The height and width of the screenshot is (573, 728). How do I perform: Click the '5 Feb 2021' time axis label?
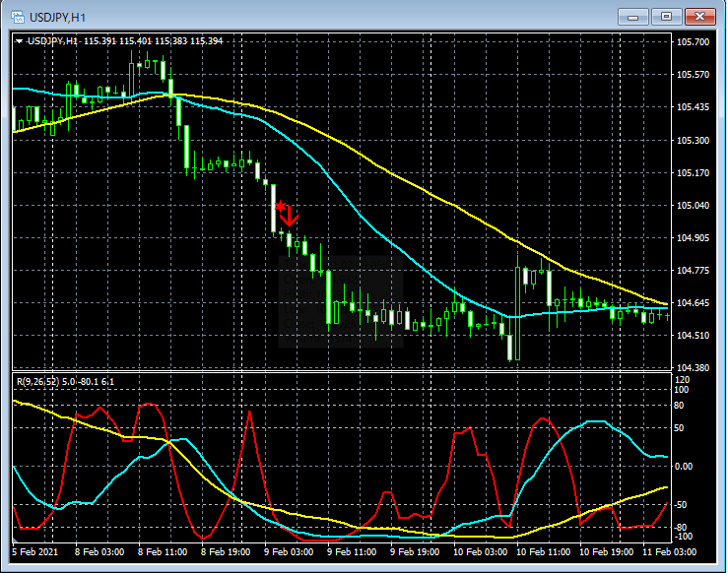(35, 552)
